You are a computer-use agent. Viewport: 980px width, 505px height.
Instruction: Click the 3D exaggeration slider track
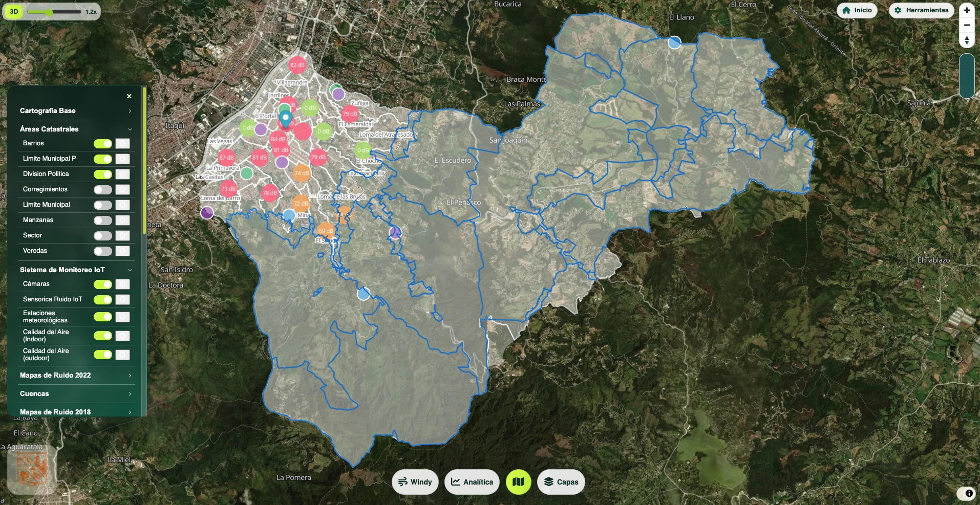(54, 12)
